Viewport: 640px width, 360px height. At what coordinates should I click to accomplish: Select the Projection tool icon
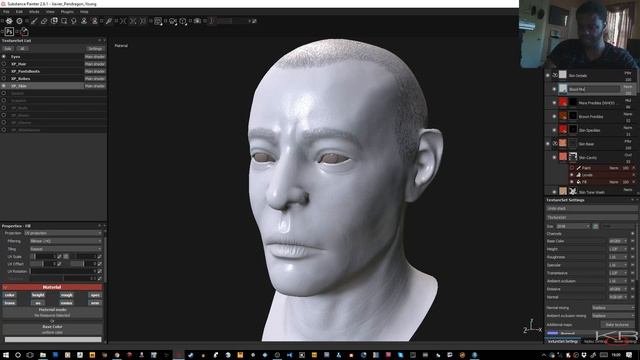pos(54,21)
